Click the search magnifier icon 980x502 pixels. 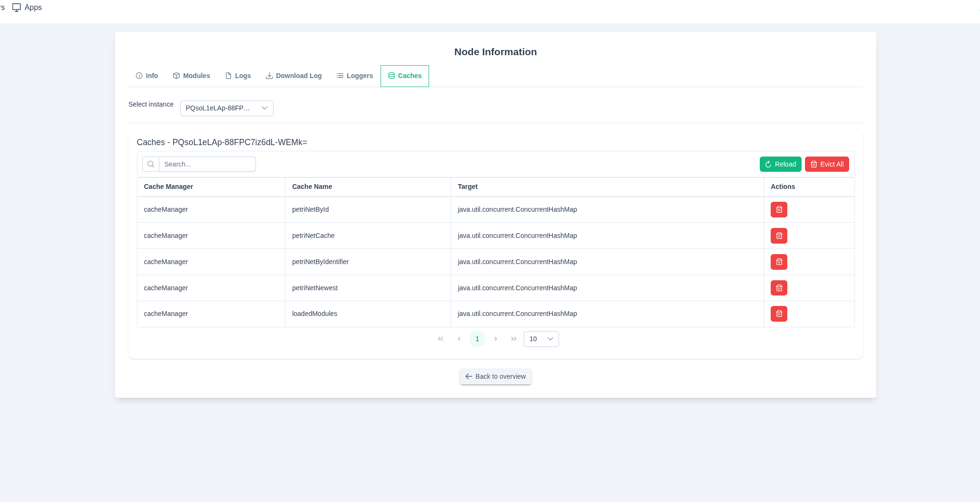[x=151, y=164]
